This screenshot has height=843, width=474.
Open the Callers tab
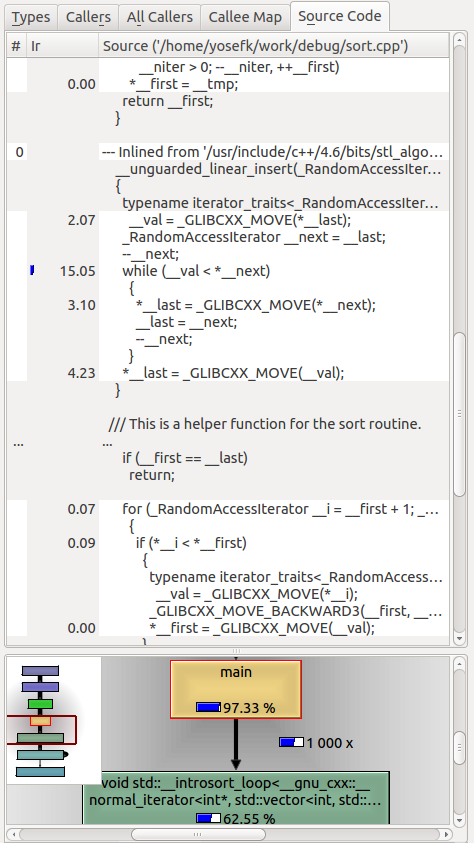(x=88, y=17)
